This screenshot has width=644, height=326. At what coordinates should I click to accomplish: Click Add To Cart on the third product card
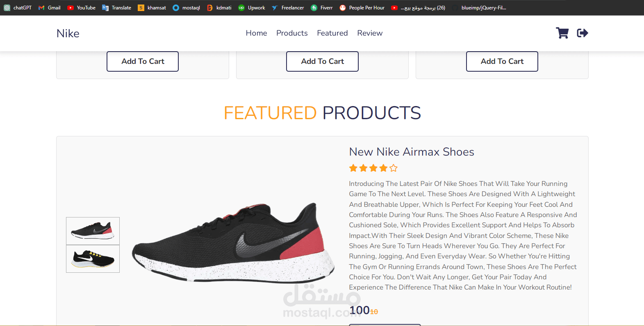click(502, 61)
